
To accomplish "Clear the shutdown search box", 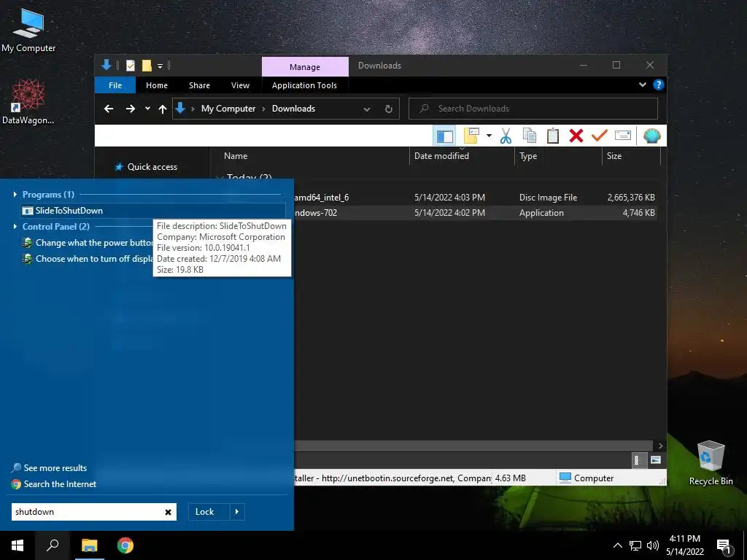I will tap(169, 512).
